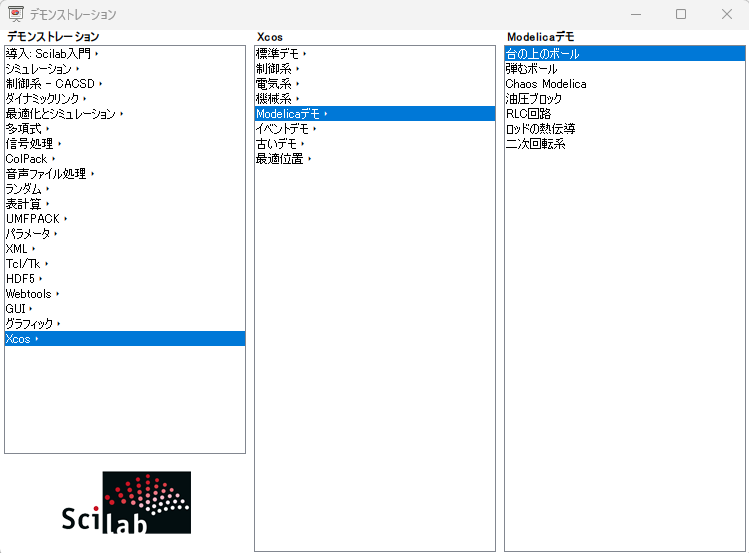The width and height of the screenshot is (749, 553).
Task: Select the シミュレーション category
Action: (x=125, y=69)
